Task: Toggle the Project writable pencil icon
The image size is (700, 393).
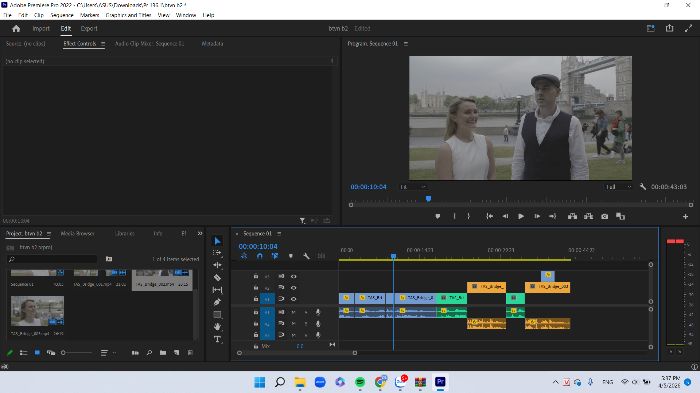Action: [x=10, y=353]
